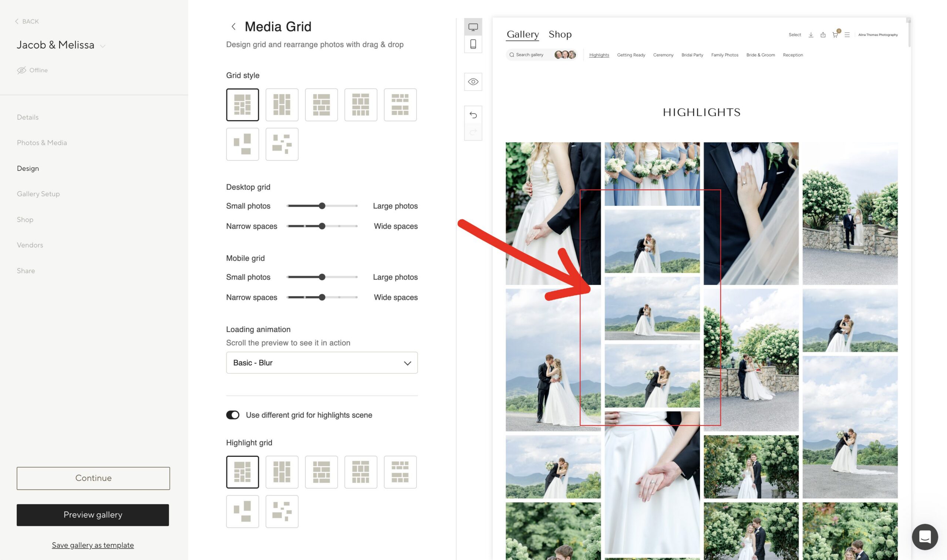
Task: Click the BACK link at top left
Action: tap(27, 21)
